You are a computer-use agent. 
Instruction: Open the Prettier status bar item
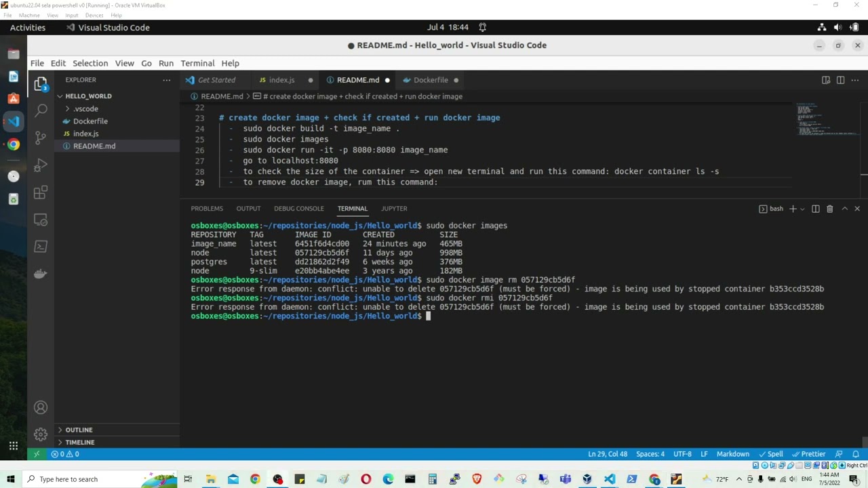pos(808,454)
